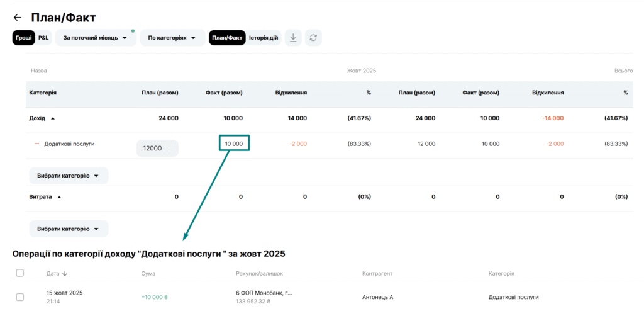Open Вибрати категорію under Витрата
This screenshot has height=316, width=644.
click(69, 229)
